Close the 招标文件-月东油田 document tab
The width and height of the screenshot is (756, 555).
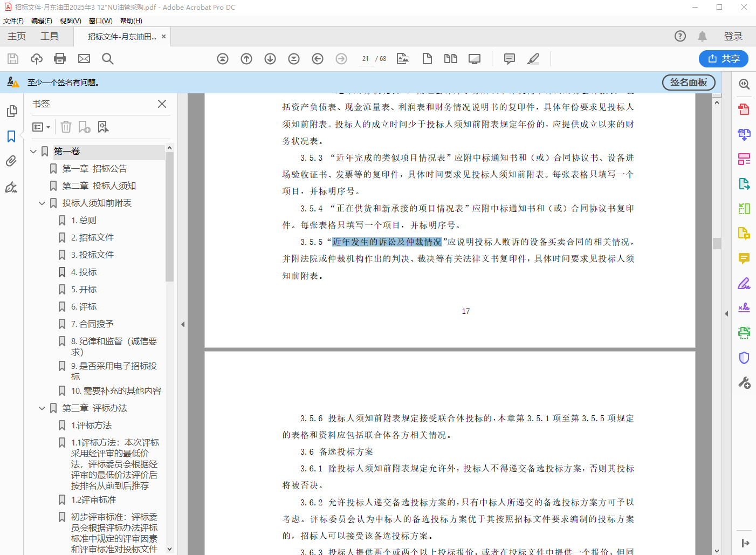click(x=163, y=37)
